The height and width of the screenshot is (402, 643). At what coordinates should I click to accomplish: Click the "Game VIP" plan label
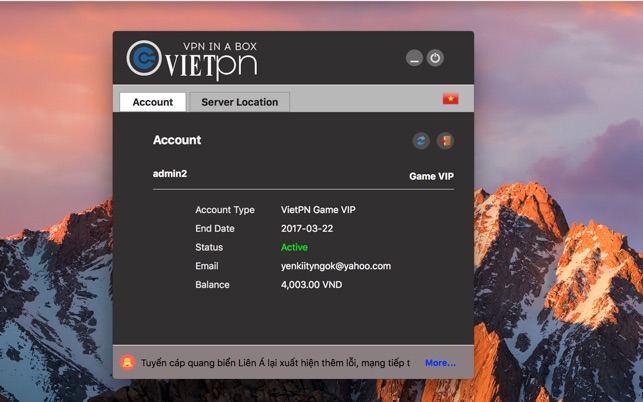pyautogui.click(x=431, y=176)
